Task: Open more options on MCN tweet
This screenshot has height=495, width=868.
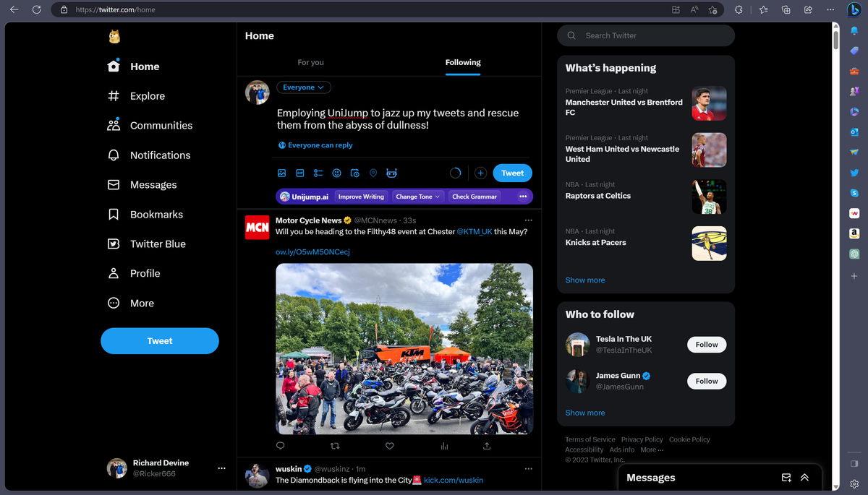Action: click(x=528, y=220)
